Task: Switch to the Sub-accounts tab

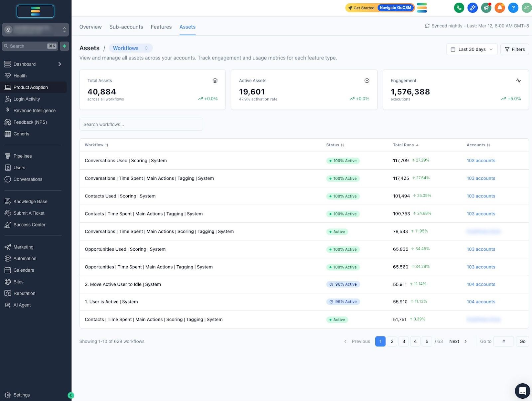Action: pos(126,27)
